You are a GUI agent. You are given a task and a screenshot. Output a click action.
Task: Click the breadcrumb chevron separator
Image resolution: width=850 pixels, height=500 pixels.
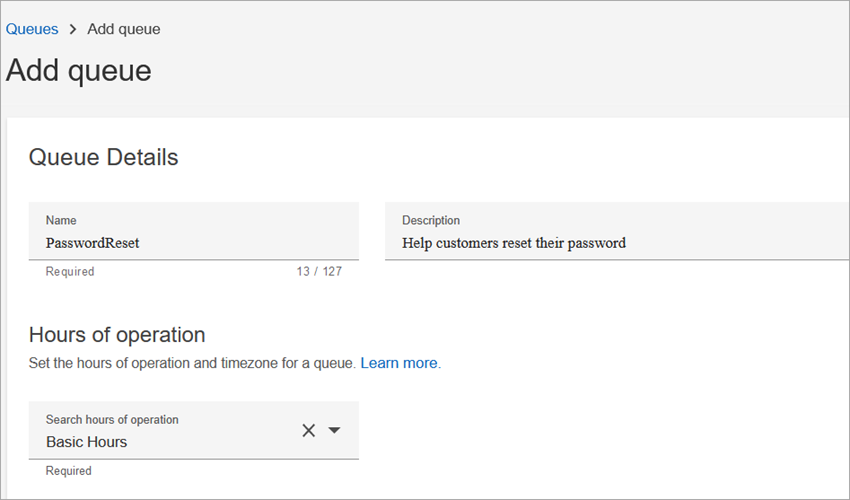click(x=73, y=29)
